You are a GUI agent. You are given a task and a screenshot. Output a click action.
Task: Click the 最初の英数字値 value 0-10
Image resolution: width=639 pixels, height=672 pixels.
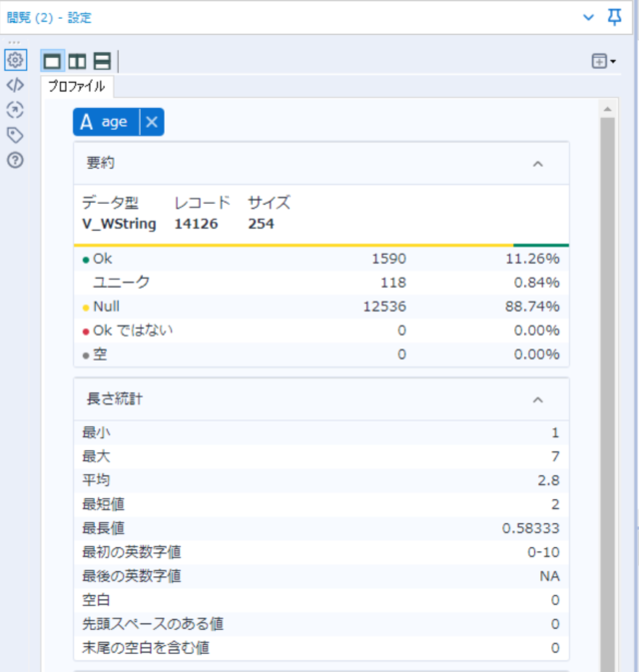point(543,552)
